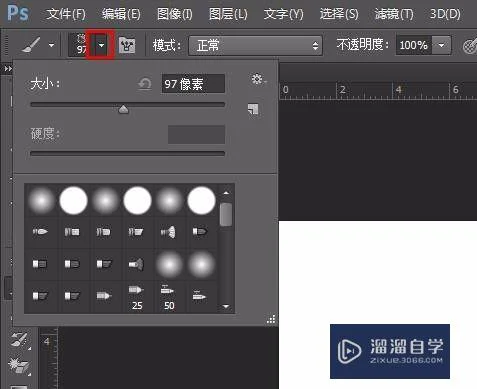Click the brush list scrollbar thumb
Screen dimensions: 477x389
tap(226, 214)
